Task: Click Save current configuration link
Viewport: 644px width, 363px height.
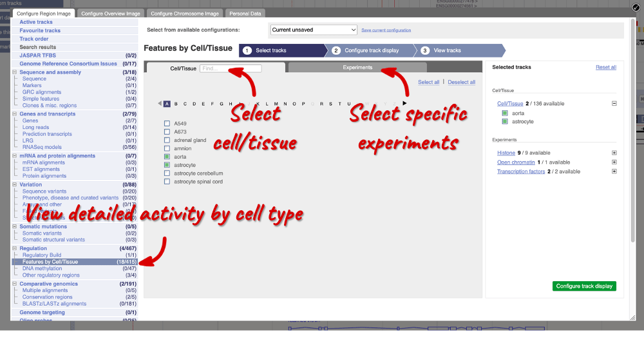Action: pos(386,30)
